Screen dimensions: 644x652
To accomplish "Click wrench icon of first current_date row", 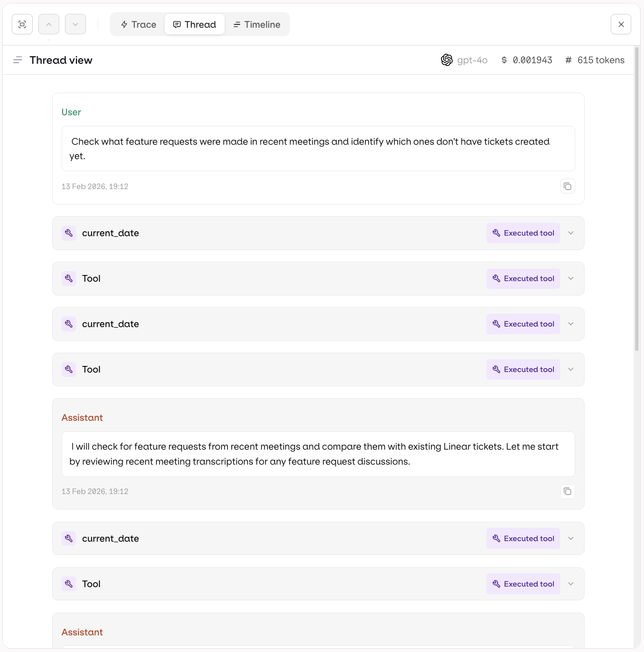I will 69,233.
